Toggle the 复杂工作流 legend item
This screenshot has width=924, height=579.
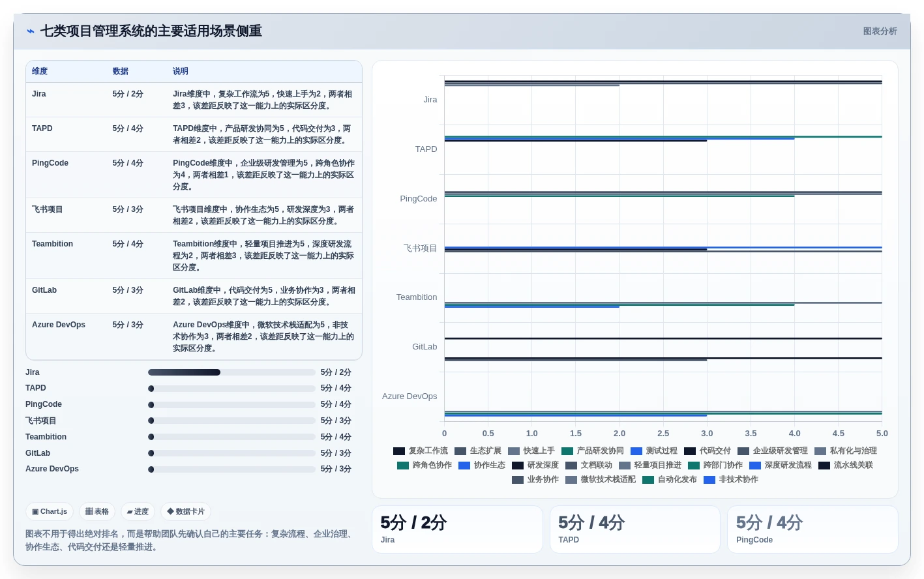coord(420,451)
